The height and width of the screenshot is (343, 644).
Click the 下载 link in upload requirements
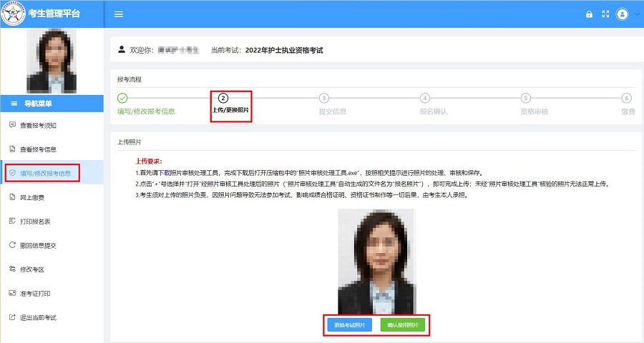point(164,173)
